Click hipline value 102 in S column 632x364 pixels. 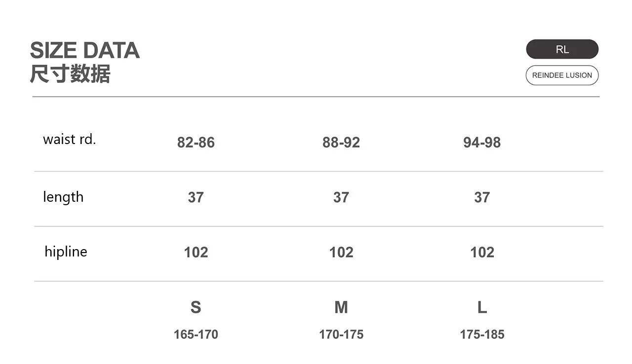(x=196, y=252)
